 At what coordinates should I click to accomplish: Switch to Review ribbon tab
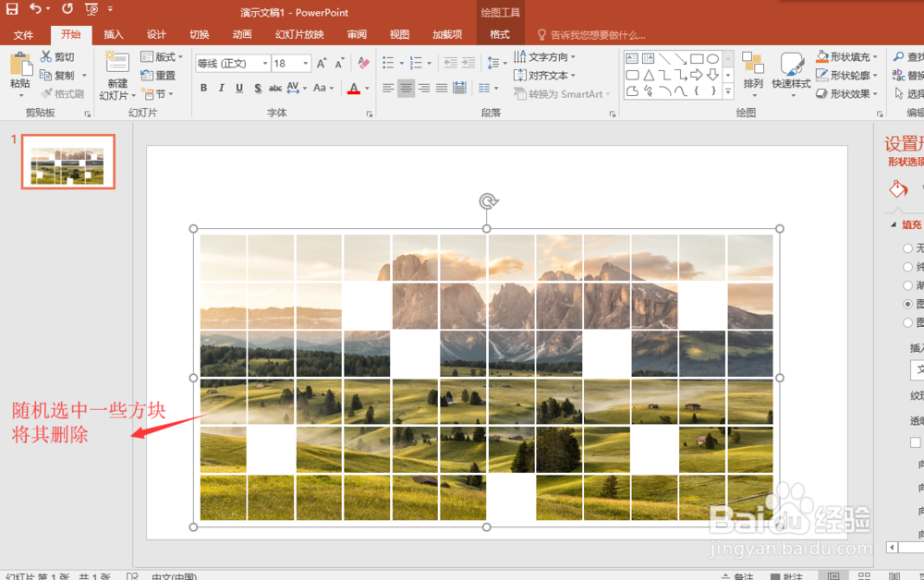click(357, 35)
